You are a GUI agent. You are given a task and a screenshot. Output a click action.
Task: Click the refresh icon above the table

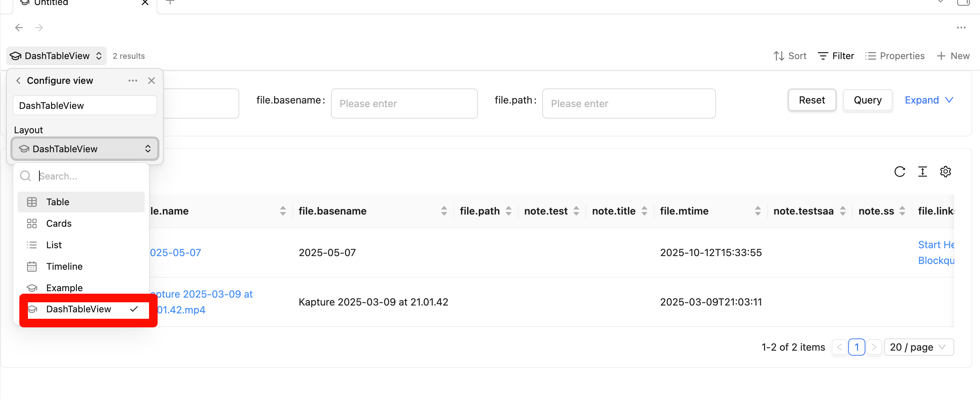click(x=900, y=172)
